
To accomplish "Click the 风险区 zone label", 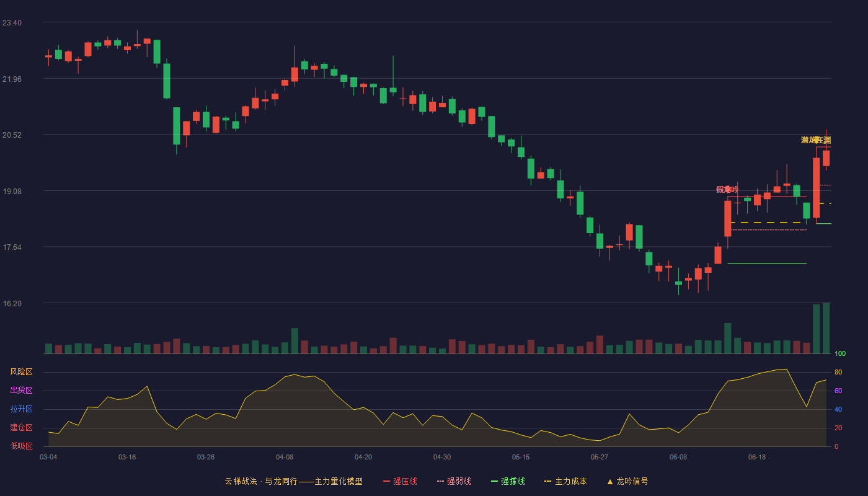I will tap(21, 372).
